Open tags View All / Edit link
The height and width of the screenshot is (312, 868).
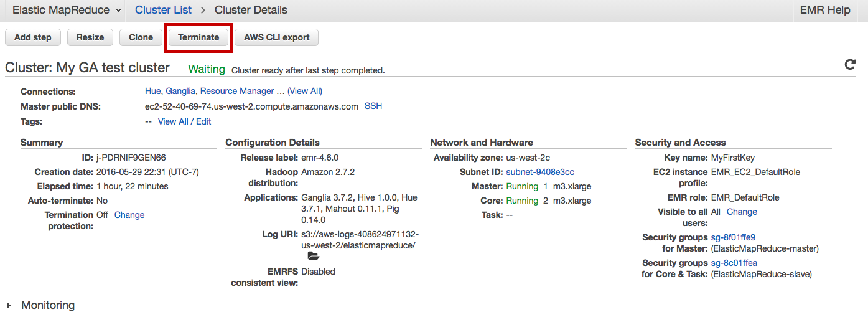pyautogui.click(x=184, y=121)
